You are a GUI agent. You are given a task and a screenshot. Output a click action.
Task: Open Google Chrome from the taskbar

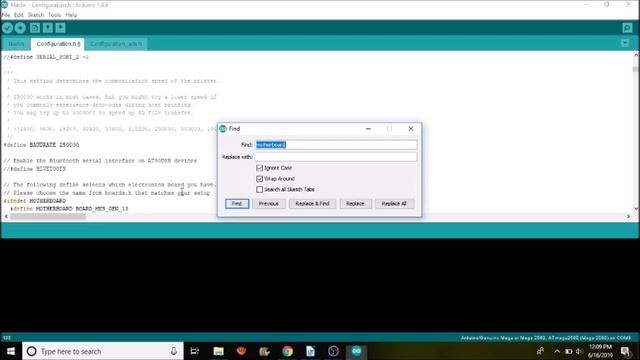[287, 351]
